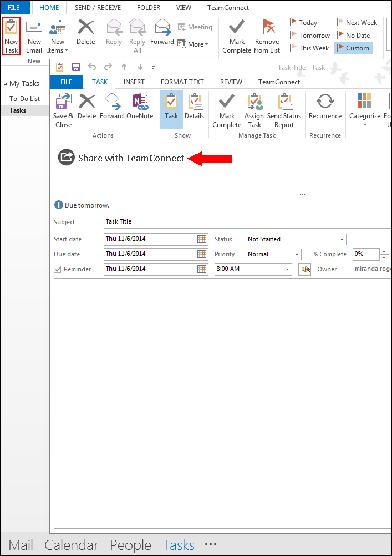Viewport: 392px width, 556px height.
Task: Click Assign Task
Action: 254,110
